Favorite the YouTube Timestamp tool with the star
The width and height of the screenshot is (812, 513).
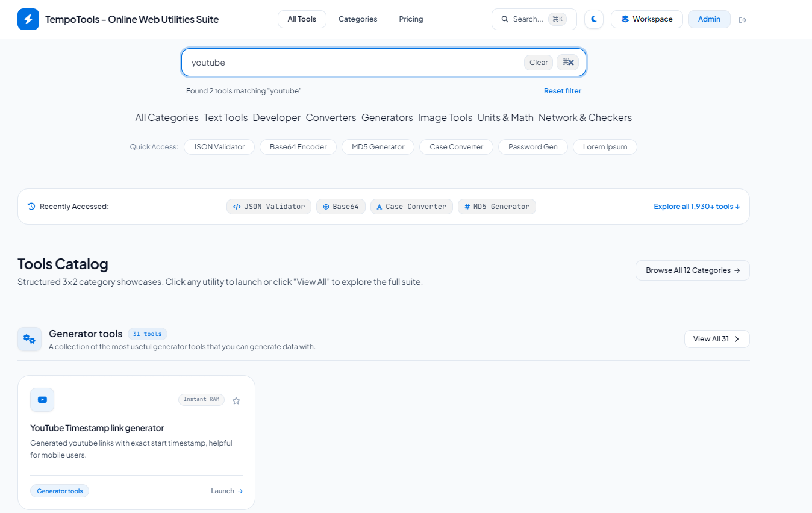click(236, 400)
